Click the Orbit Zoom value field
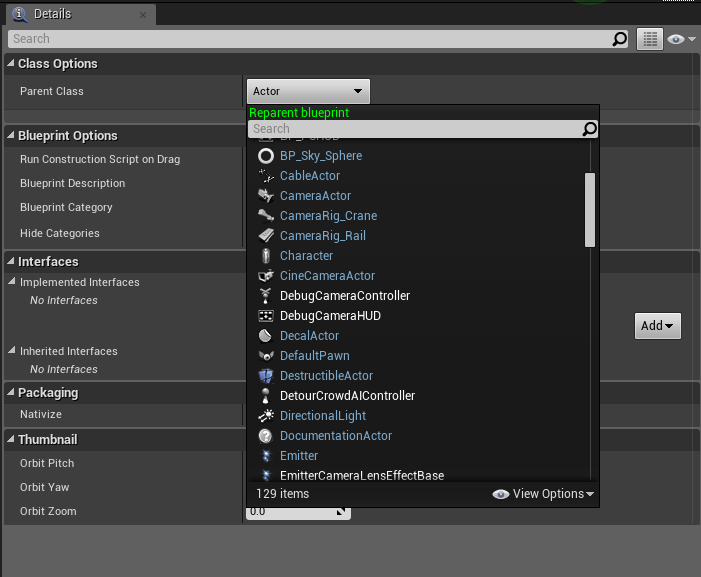701x577 pixels. pyautogui.click(x=298, y=513)
